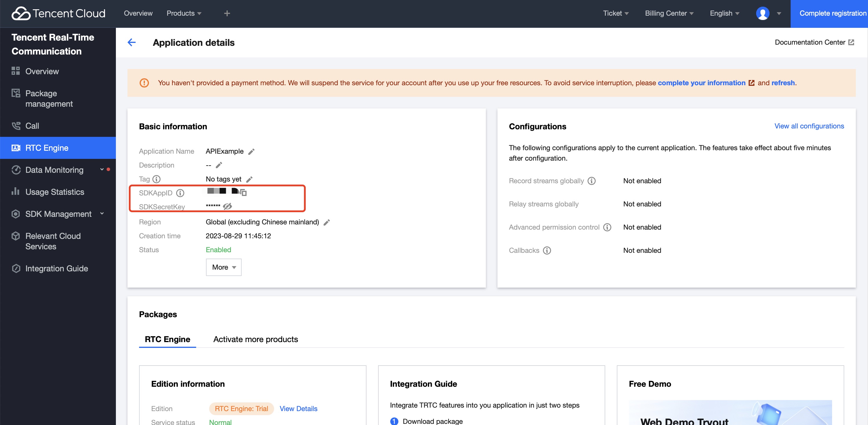Click the warning icon in payment banner
This screenshot has width=868, height=425.
point(144,83)
